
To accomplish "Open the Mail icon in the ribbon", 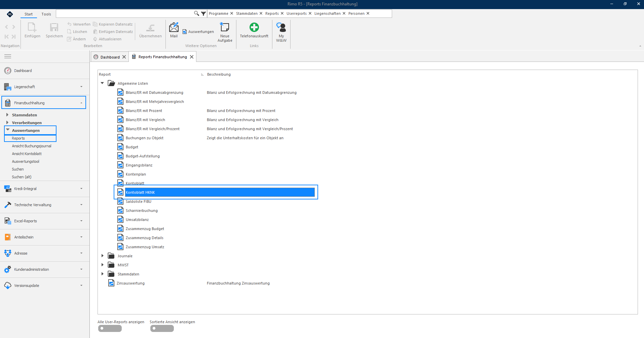I will tap(174, 28).
